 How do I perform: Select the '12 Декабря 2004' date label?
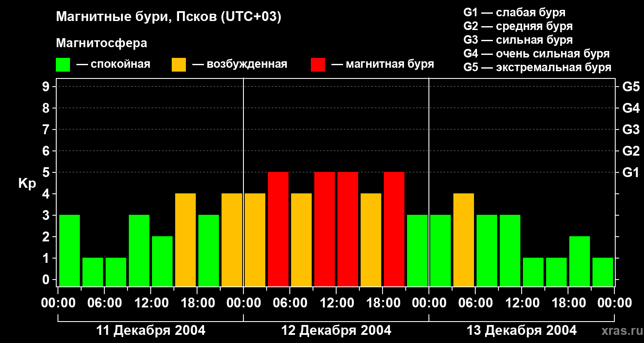[x=336, y=331]
